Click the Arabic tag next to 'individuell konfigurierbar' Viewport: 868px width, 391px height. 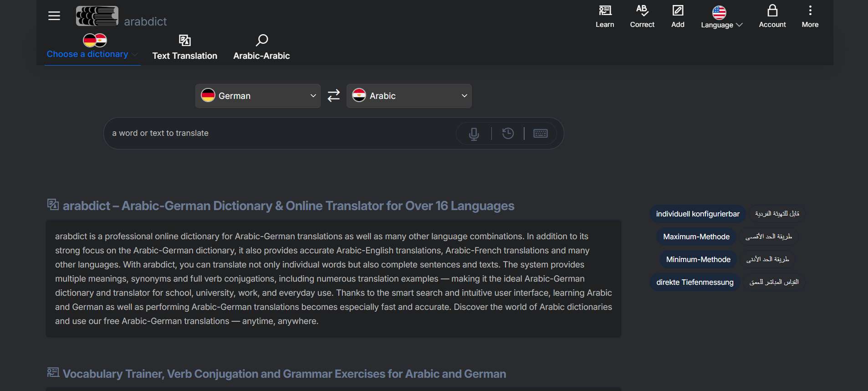(x=777, y=214)
